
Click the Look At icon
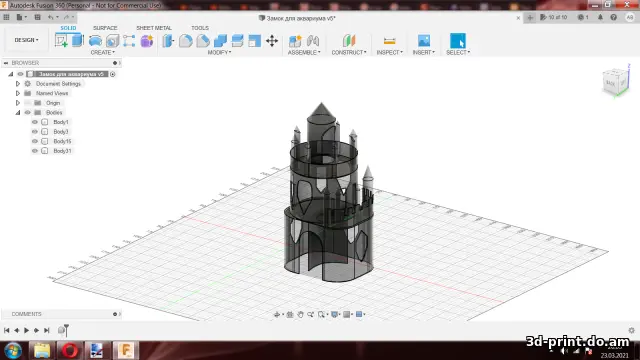(290, 314)
